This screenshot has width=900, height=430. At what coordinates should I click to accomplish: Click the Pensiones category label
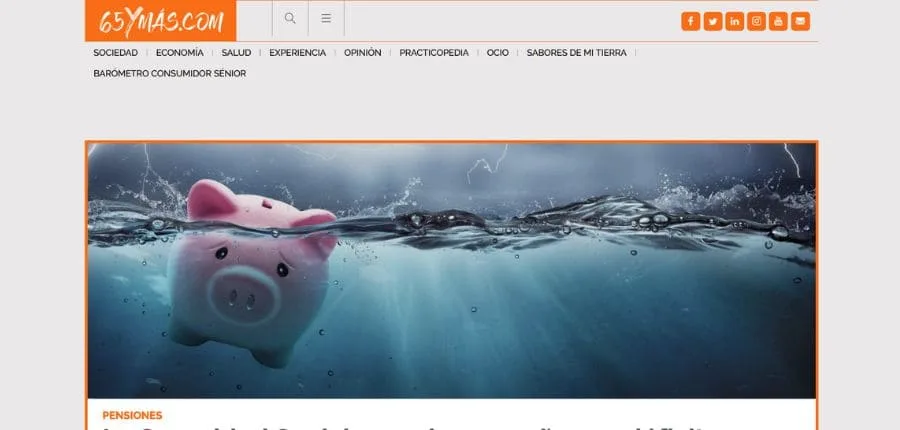pos(132,414)
